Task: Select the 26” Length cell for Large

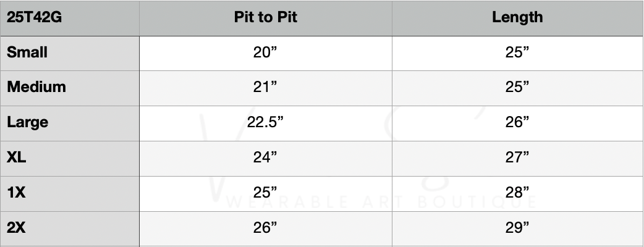Action: tap(517, 122)
